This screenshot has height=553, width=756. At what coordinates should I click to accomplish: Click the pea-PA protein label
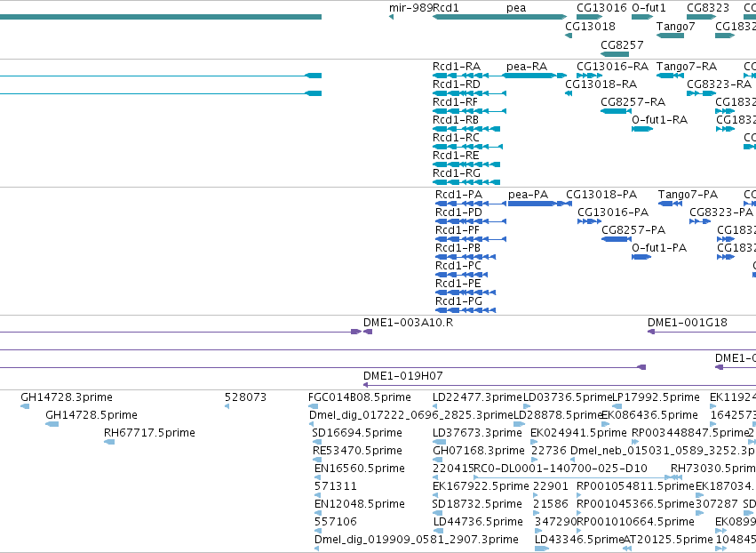(528, 195)
